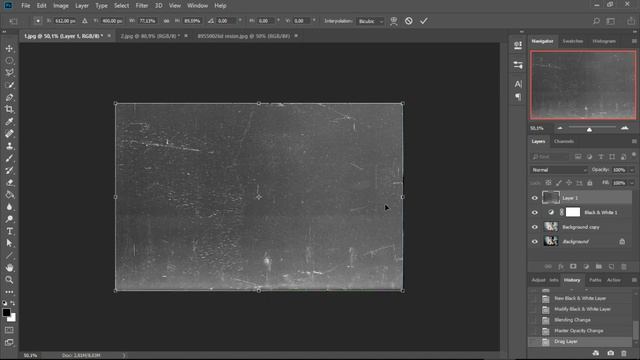Click the layer styles fx icon
640x360 pixels.
pos(560,267)
